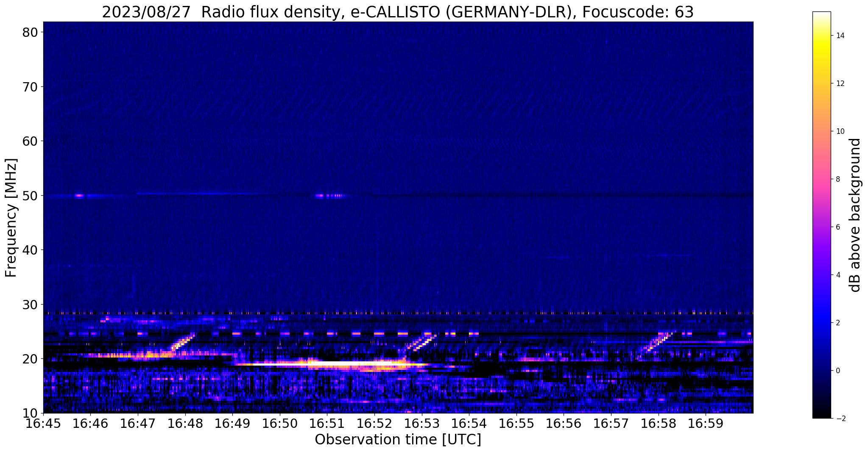Click the 16:59 time tick label
The image size is (868, 452).
[x=706, y=424]
